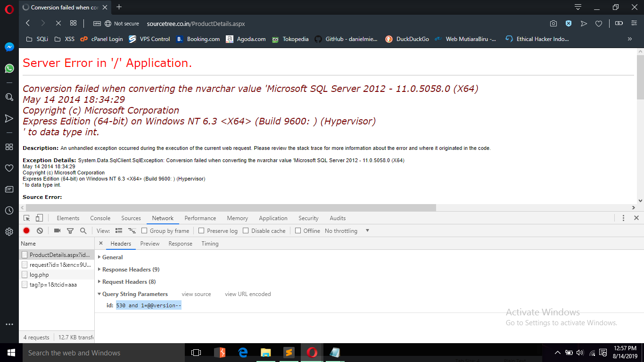Tick the Offline checkbox
The image size is (644, 362).
(298, 231)
